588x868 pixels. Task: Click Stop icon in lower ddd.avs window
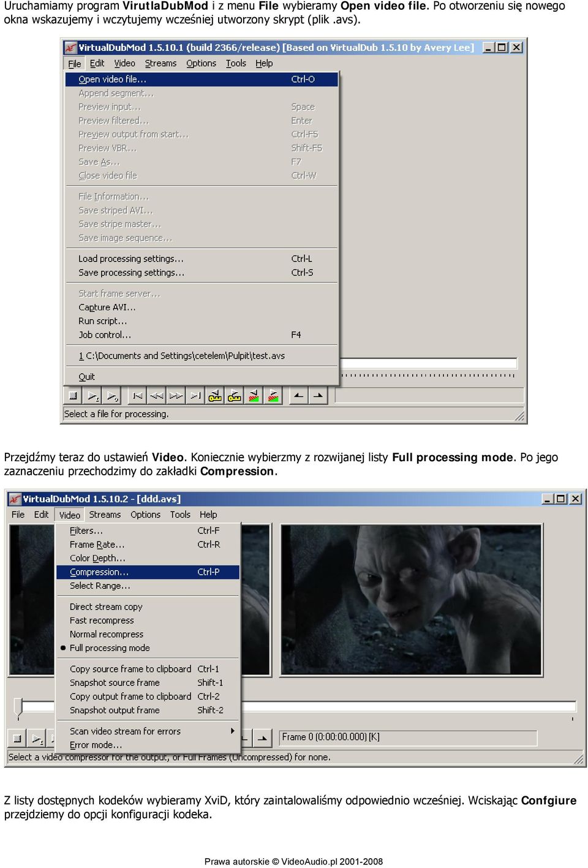coord(18,738)
